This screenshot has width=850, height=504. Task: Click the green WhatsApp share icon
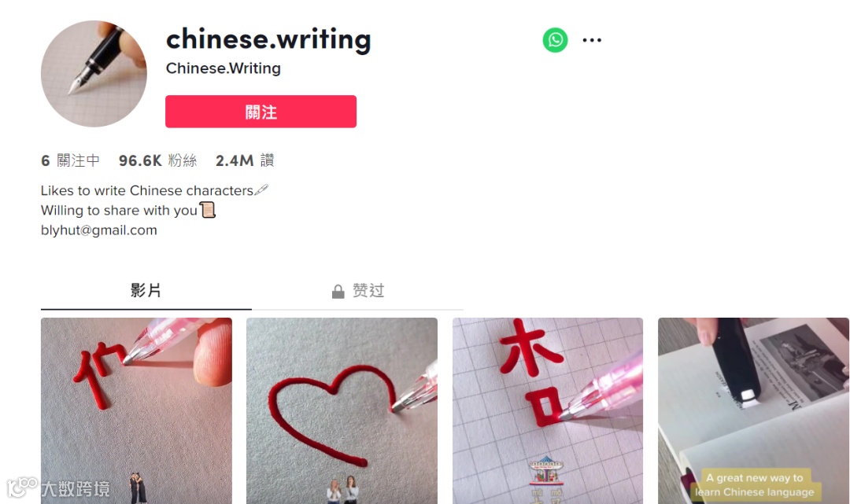[x=555, y=40]
